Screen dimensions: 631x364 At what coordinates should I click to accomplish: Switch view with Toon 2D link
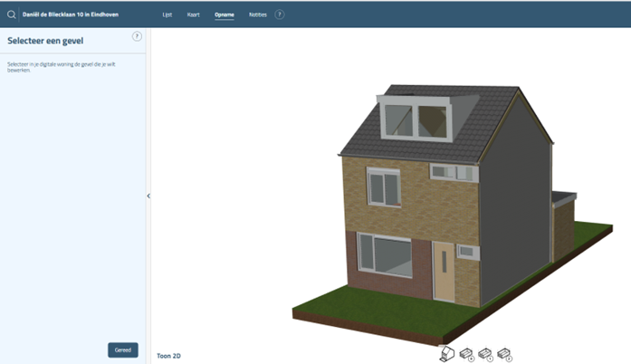click(x=168, y=356)
